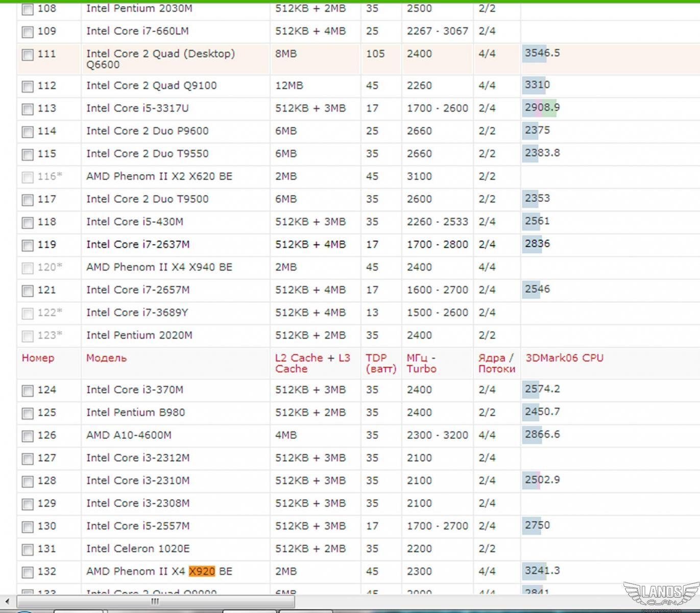Check the box next to row 113
700x613 pixels.
(x=28, y=109)
